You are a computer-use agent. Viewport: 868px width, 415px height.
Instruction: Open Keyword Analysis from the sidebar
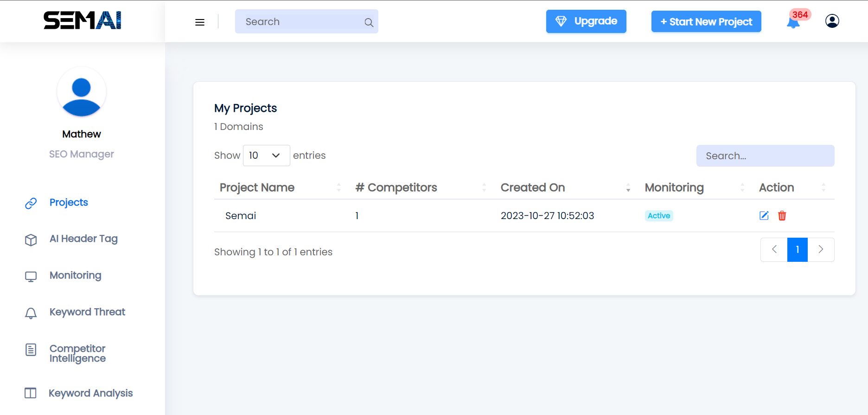tap(90, 393)
